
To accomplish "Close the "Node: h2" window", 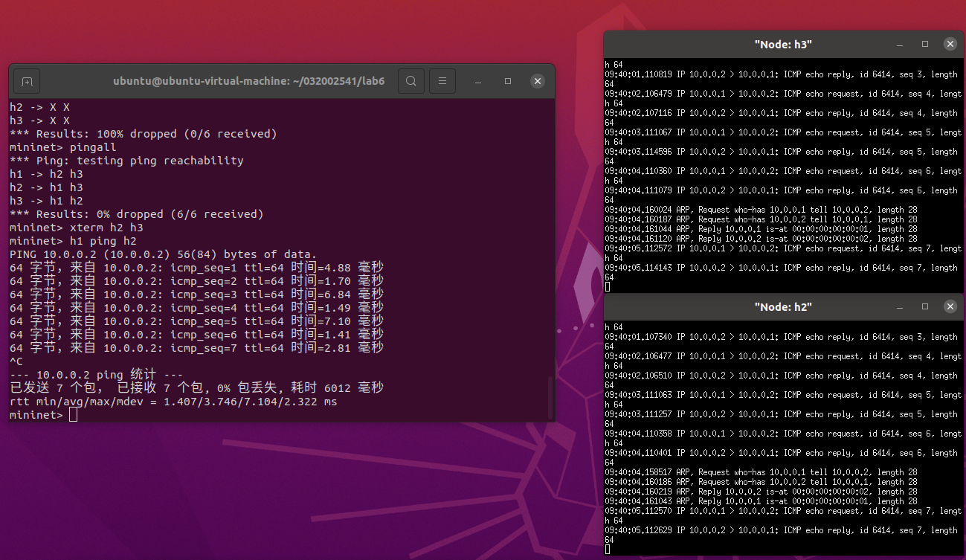I will [950, 307].
